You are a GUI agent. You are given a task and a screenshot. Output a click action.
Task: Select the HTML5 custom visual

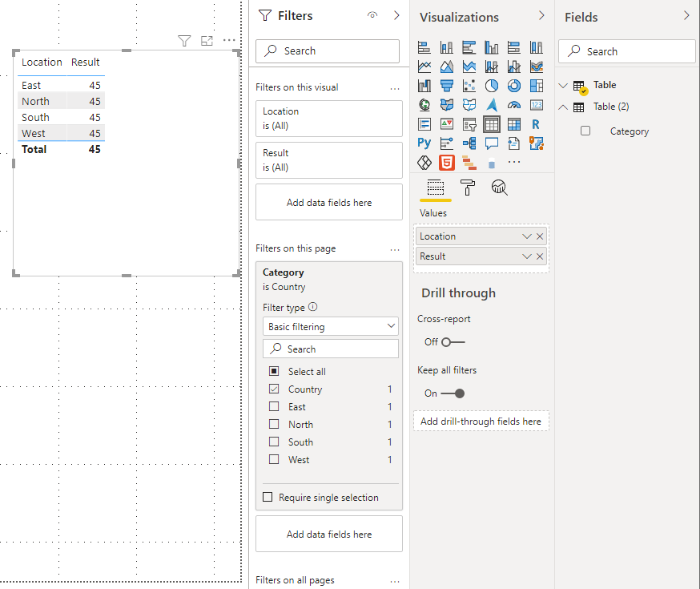coord(446,163)
